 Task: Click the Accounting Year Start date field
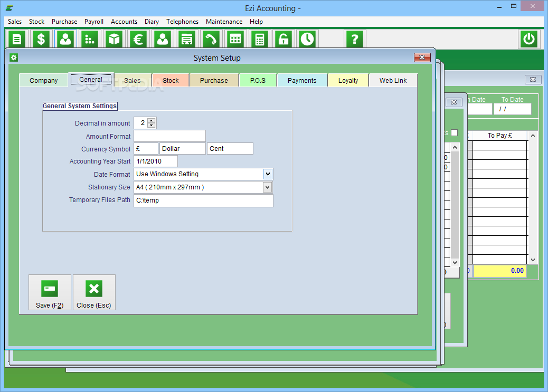[x=156, y=161]
